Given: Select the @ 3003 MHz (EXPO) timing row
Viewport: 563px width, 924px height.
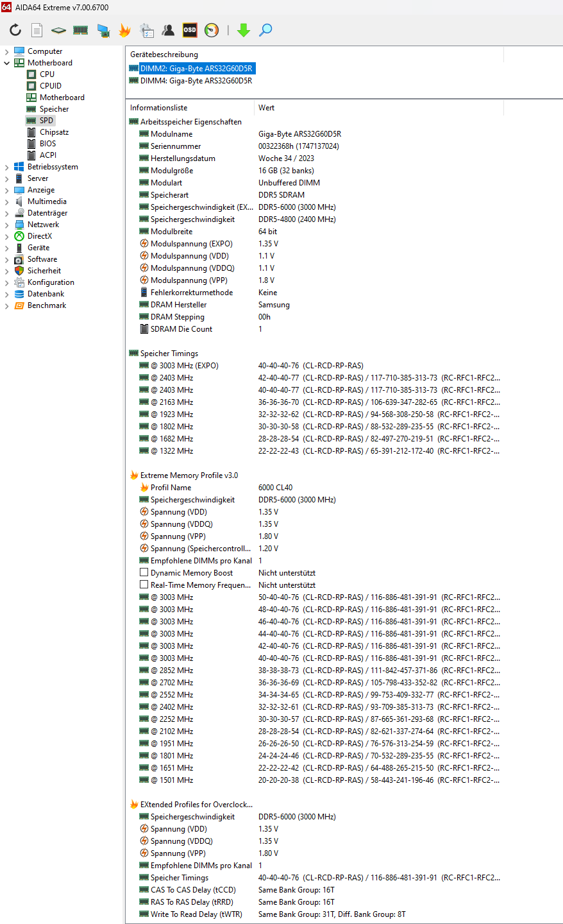Looking at the screenshot, I should (314, 366).
